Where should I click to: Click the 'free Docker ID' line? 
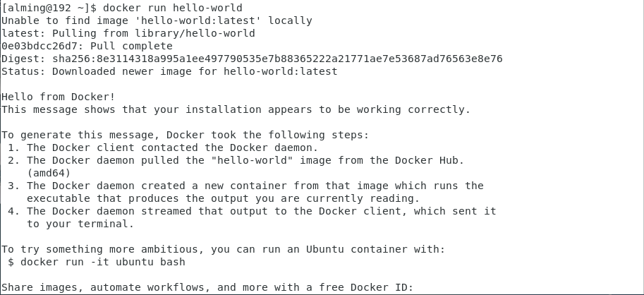[x=207, y=287]
